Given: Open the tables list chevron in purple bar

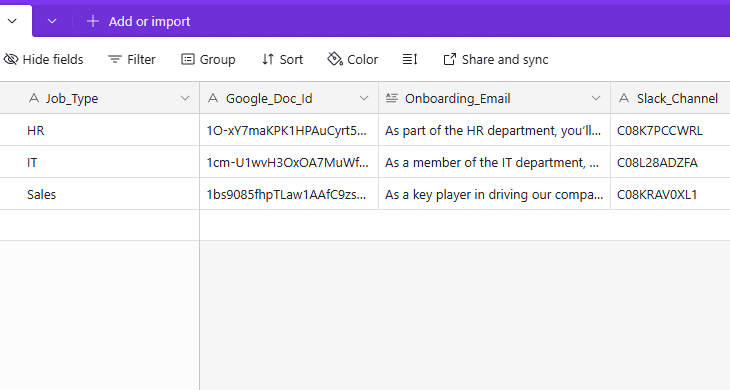Looking at the screenshot, I should tap(52, 21).
